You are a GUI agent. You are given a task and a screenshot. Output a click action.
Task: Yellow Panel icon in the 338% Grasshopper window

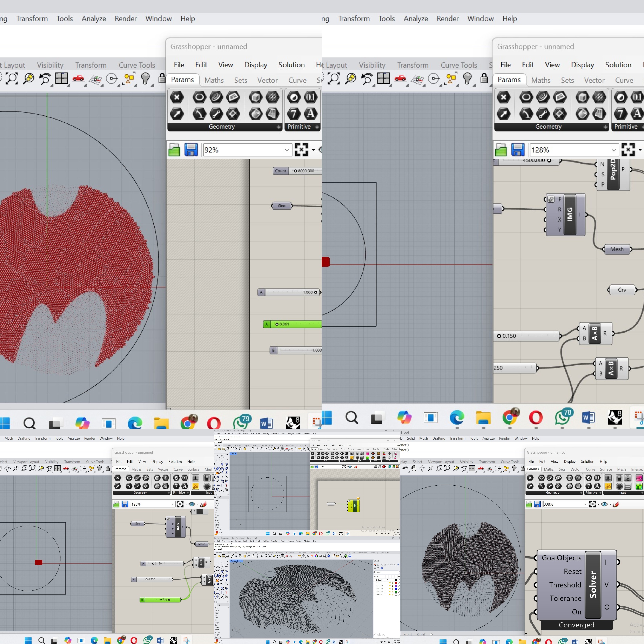pos(608,486)
